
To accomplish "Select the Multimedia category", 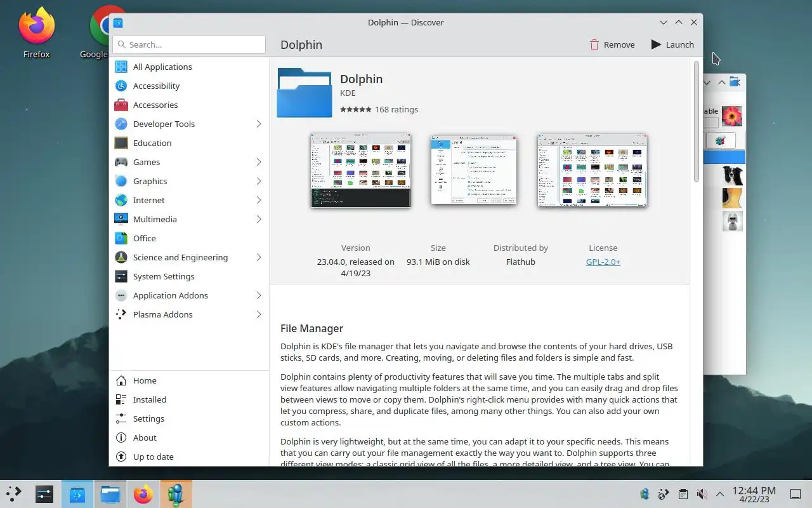I will tap(189, 219).
